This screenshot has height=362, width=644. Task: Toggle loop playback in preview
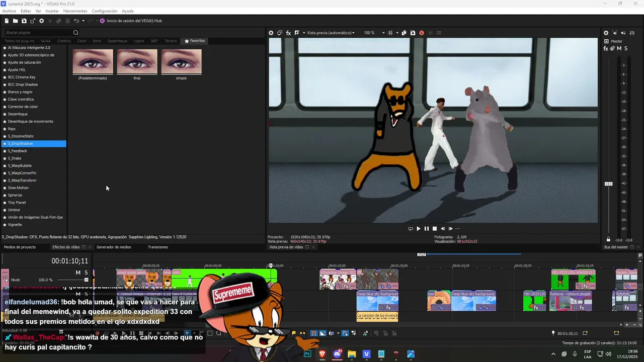[x=411, y=229]
